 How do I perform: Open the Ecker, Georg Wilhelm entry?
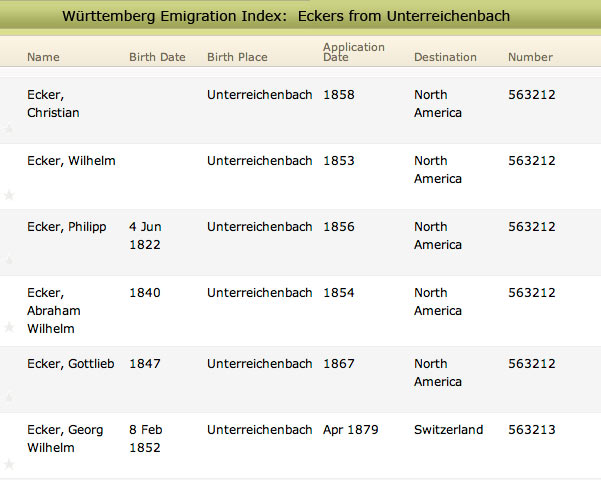click(64, 439)
